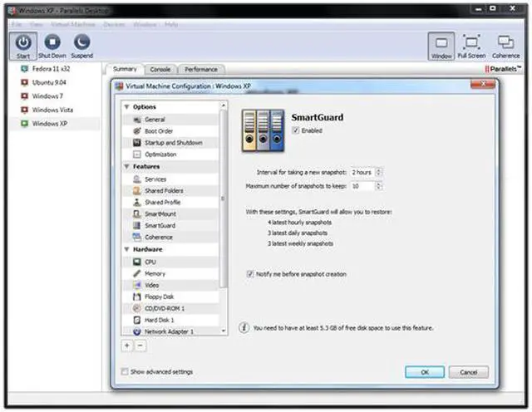Collapse the Hardware section
The image size is (532, 412).
[127, 249]
